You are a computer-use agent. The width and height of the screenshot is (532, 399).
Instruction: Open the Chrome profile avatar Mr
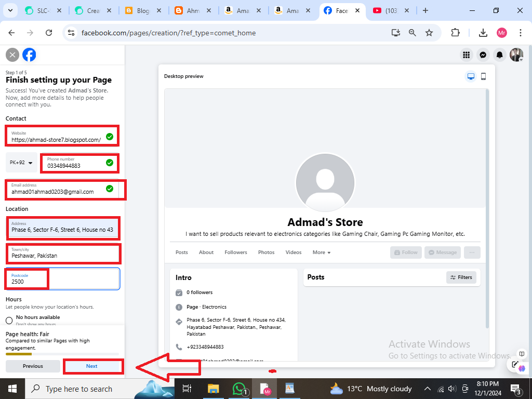tap(502, 33)
